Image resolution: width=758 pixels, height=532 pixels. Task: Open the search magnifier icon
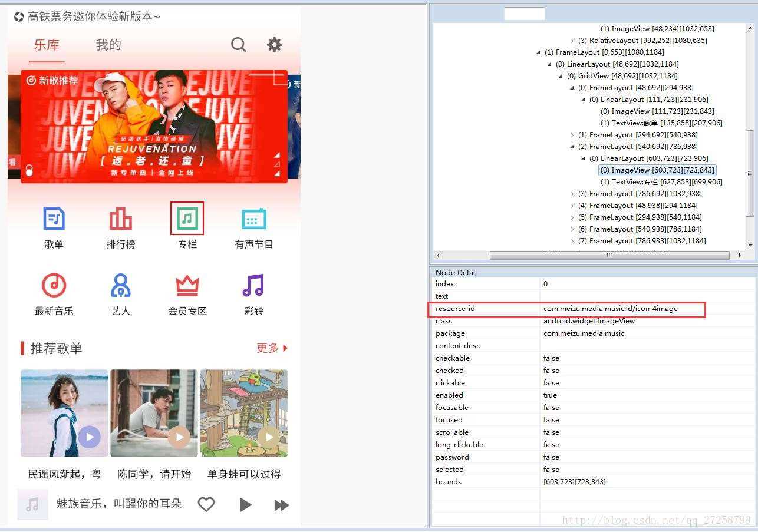pos(238,44)
